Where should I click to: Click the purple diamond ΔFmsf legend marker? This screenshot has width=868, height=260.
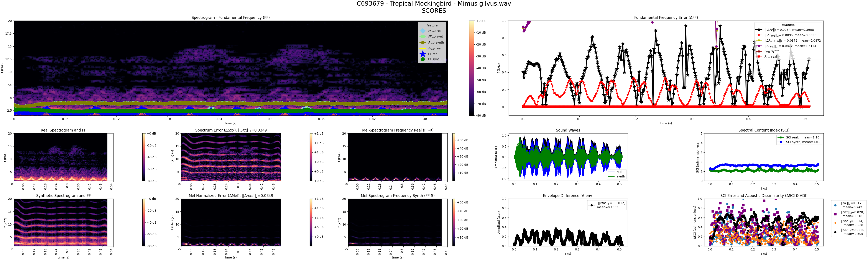(758, 46)
